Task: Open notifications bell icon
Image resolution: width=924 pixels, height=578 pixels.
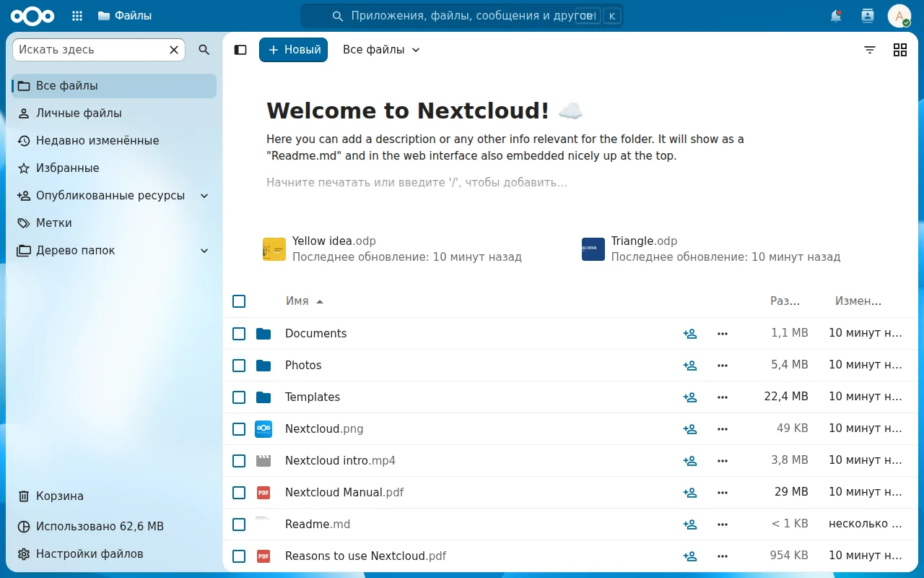Action: (836, 16)
